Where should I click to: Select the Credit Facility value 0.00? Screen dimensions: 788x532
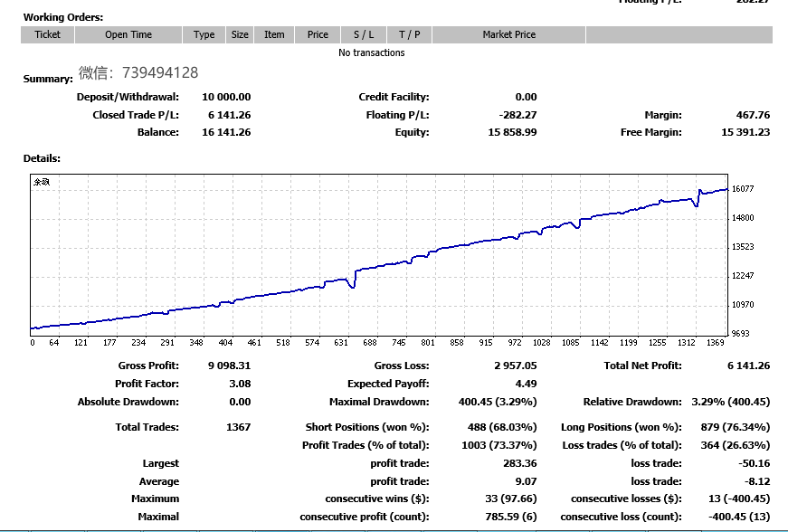(527, 97)
